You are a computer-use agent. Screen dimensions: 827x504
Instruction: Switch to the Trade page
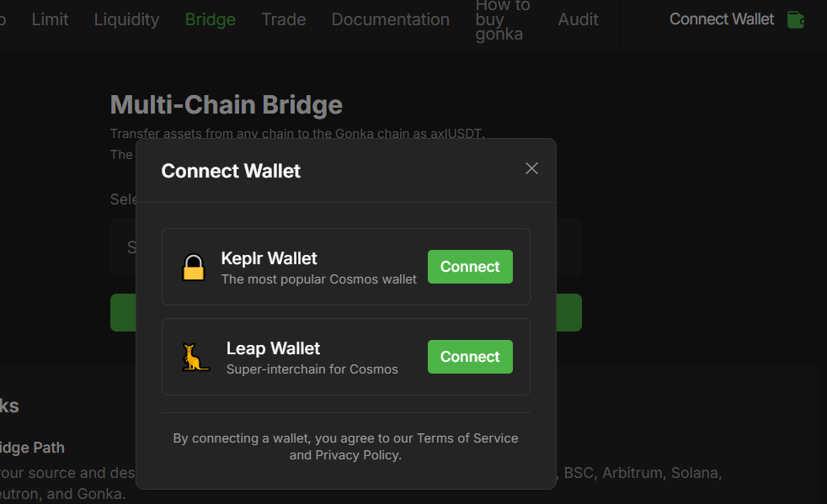coord(283,19)
